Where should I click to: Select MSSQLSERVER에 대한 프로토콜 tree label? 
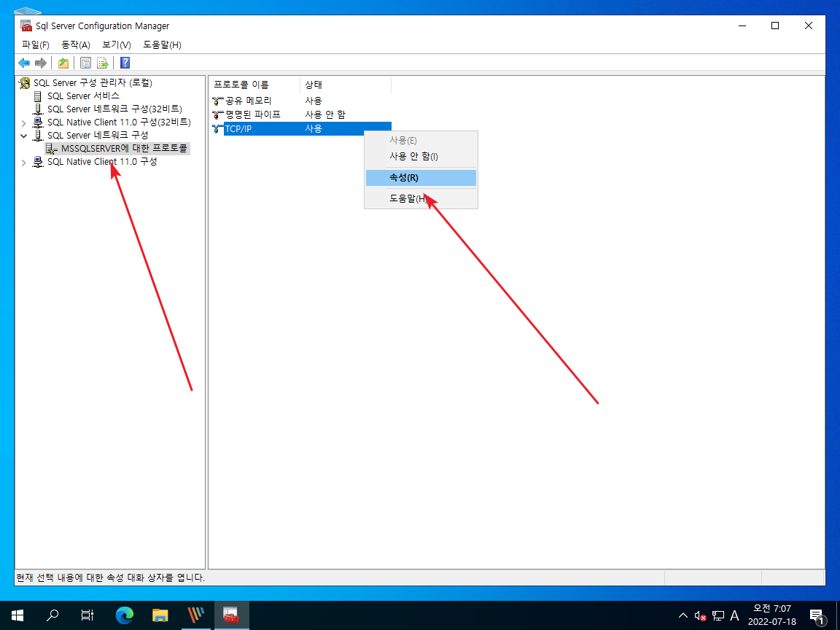(x=124, y=149)
